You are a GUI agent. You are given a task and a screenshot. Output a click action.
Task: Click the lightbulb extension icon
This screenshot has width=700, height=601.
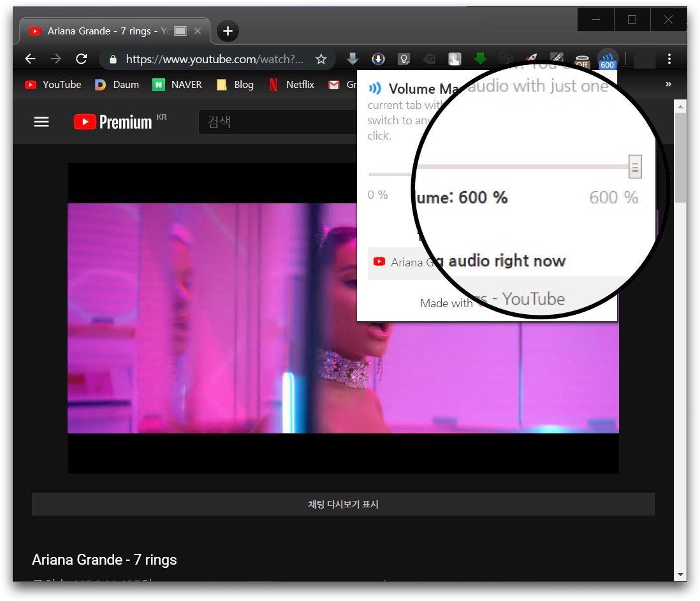[x=404, y=59]
